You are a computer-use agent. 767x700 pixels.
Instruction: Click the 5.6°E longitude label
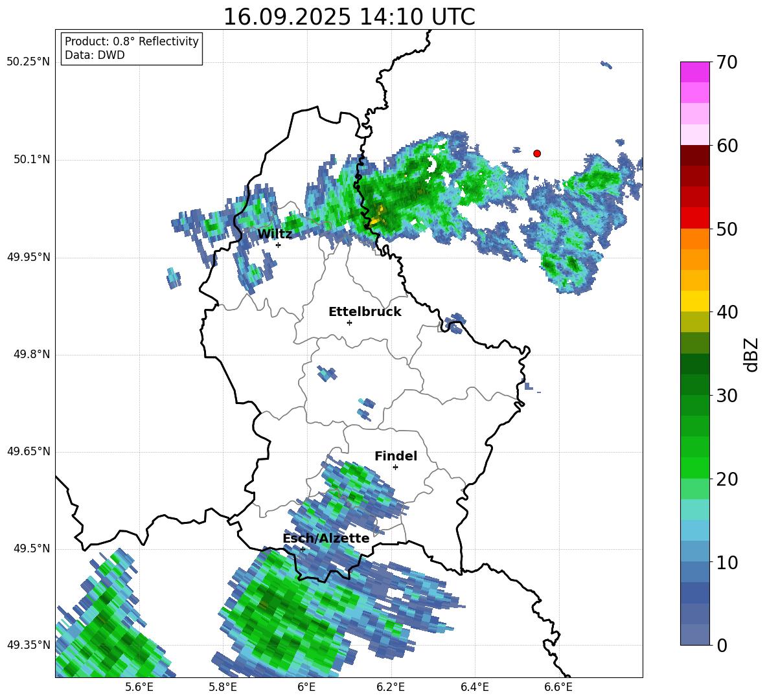click(x=139, y=687)
